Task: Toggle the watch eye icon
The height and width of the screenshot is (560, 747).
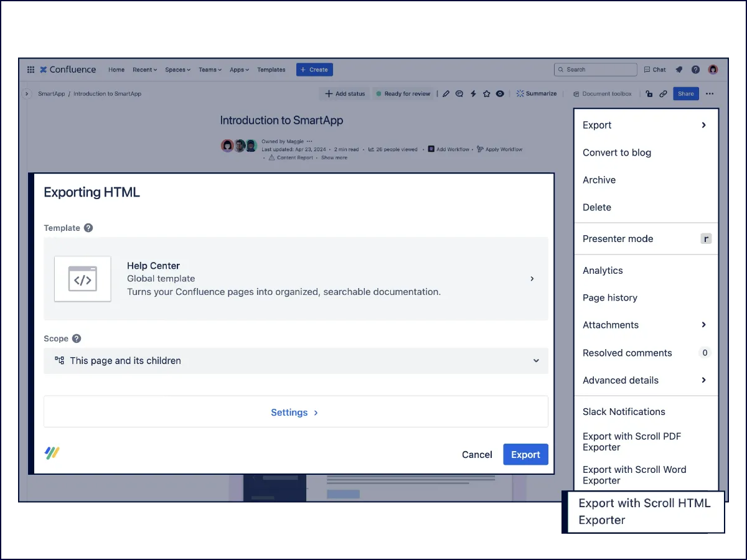Action: tap(500, 94)
